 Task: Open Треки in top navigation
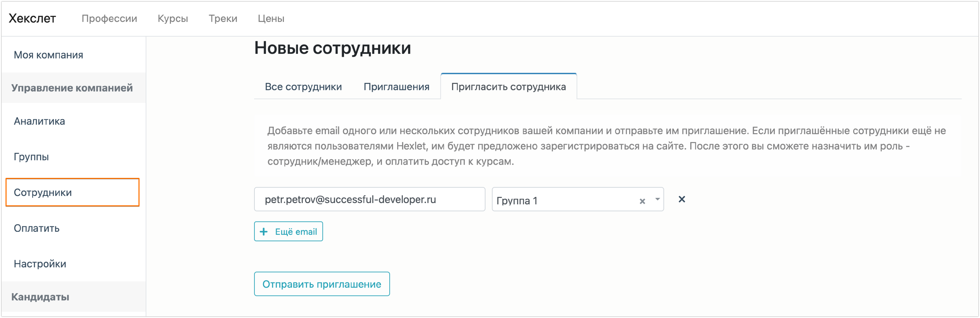click(x=223, y=18)
